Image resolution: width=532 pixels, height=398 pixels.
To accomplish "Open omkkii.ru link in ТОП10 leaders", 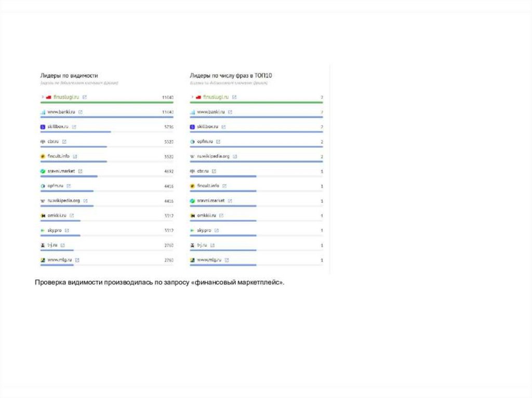I will (x=206, y=215).
